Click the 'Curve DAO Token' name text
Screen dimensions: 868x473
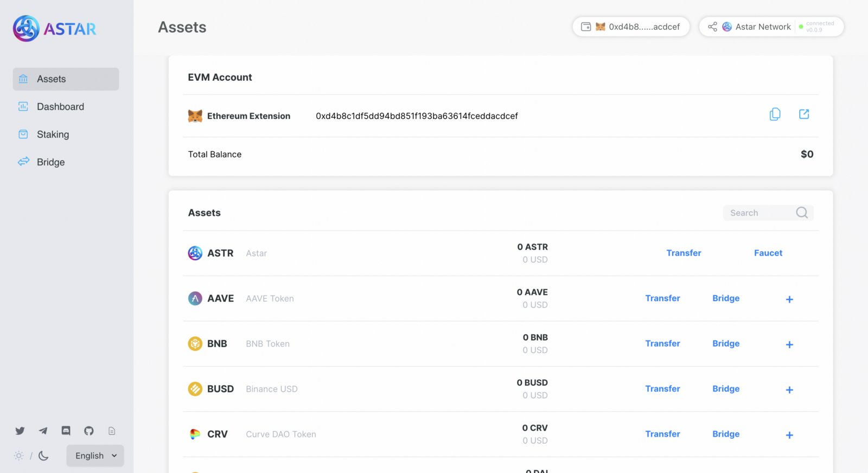pos(281,434)
